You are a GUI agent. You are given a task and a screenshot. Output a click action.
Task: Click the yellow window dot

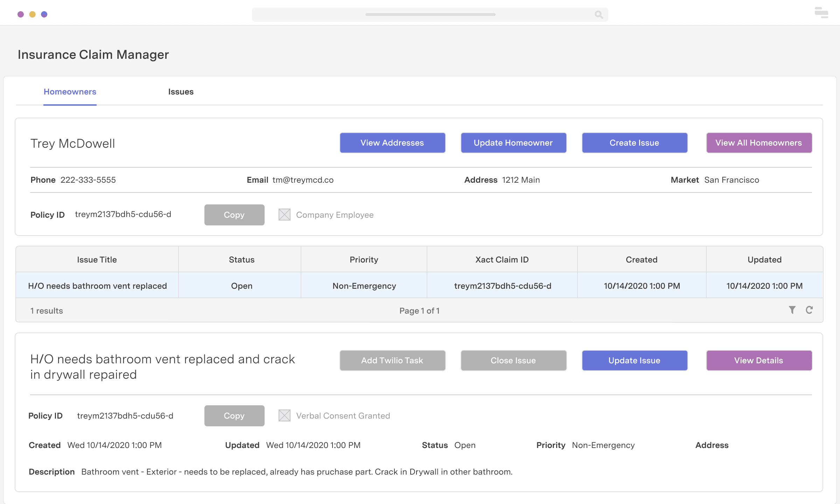(32, 14)
